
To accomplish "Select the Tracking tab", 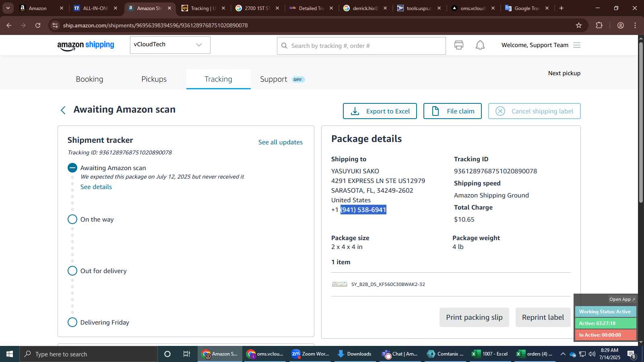I will (218, 79).
